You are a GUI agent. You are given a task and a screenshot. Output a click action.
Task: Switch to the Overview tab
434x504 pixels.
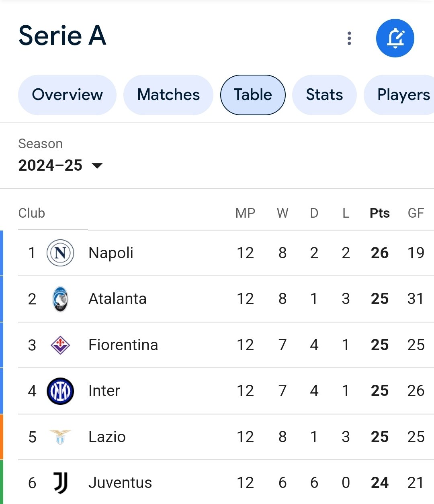pyautogui.click(x=67, y=95)
